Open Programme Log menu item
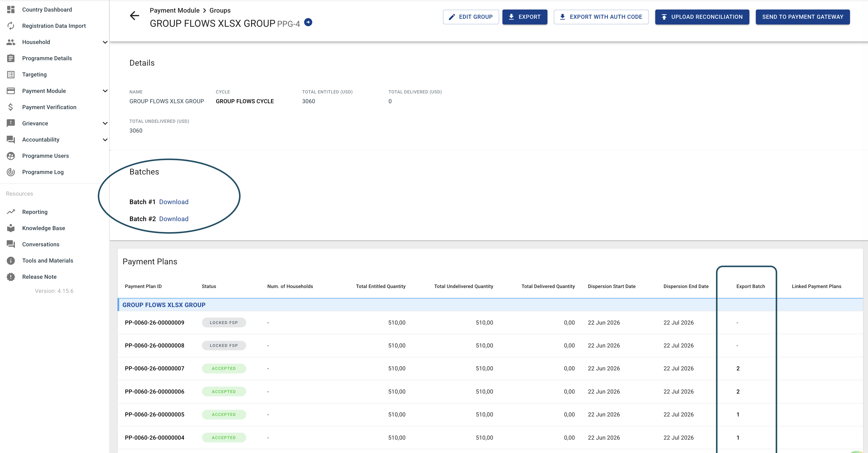868x453 pixels. pyautogui.click(x=43, y=172)
